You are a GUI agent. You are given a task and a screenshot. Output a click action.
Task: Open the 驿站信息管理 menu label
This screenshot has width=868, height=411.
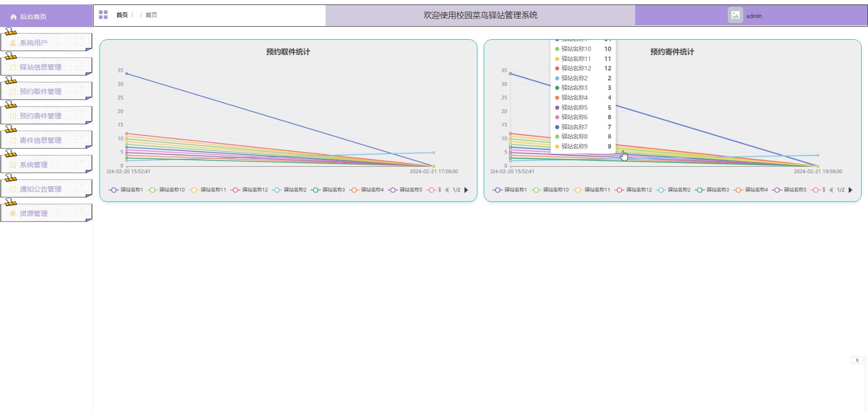tap(41, 67)
